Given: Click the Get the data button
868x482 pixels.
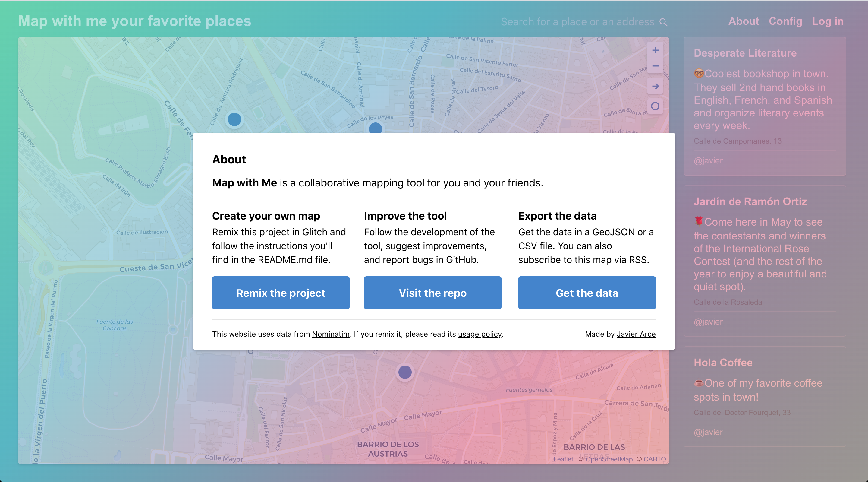Looking at the screenshot, I should coord(586,293).
